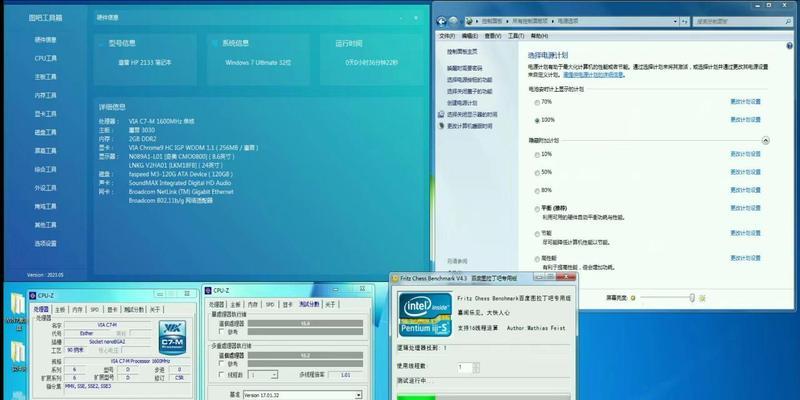Open the 工具(T) menu

(x=516, y=36)
